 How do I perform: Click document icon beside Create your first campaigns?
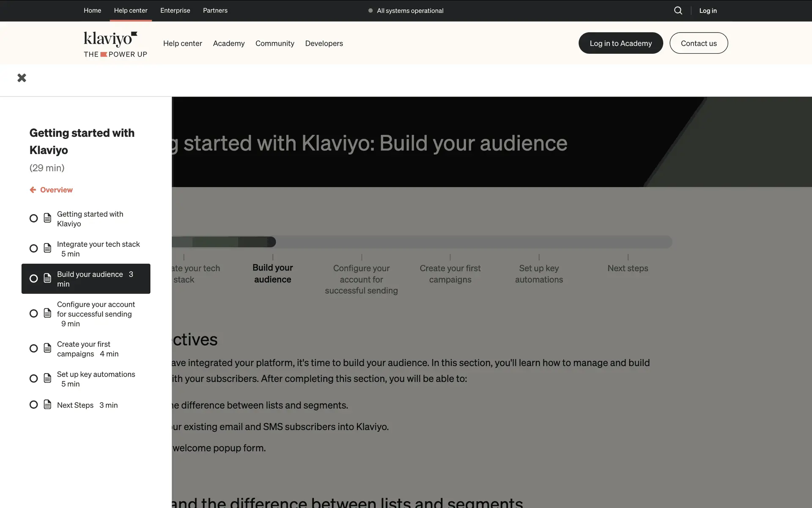[x=47, y=348]
